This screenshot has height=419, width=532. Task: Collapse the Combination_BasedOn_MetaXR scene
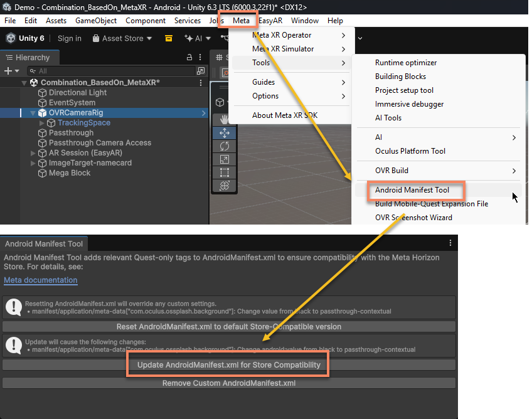24,82
